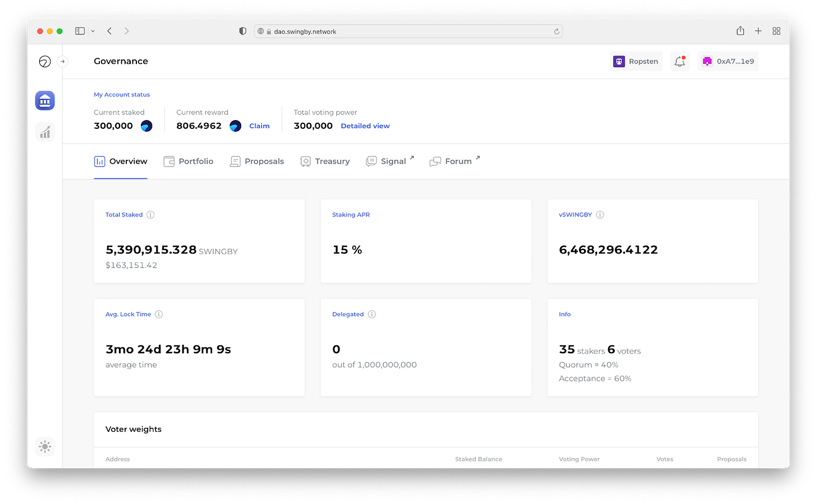Click the Address column header
The height and width of the screenshot is (504, 817).
[118, 459]
